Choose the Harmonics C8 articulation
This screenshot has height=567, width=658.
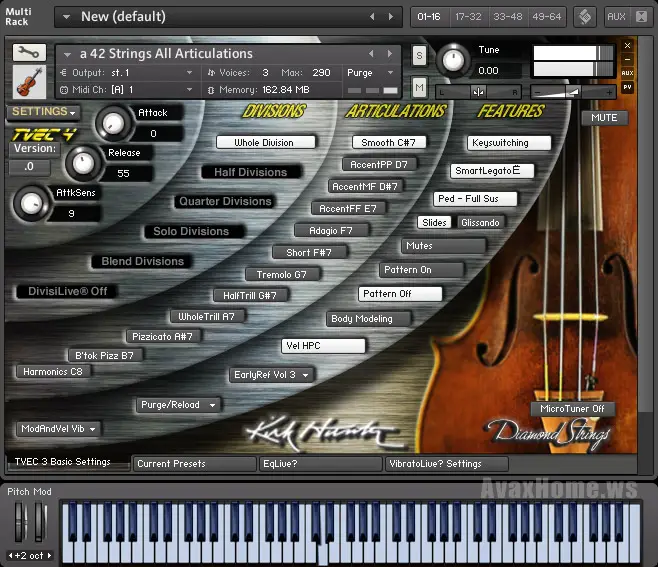[53, 371]
